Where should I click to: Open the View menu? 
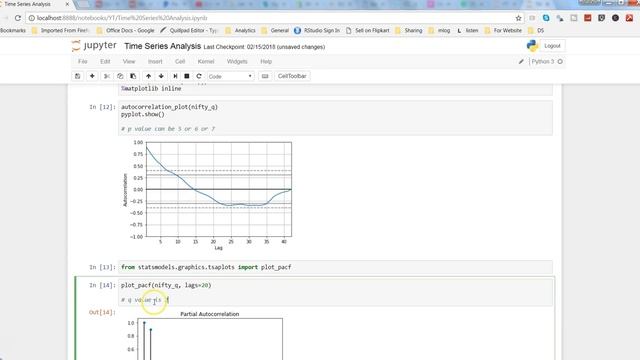coord(129,62)
